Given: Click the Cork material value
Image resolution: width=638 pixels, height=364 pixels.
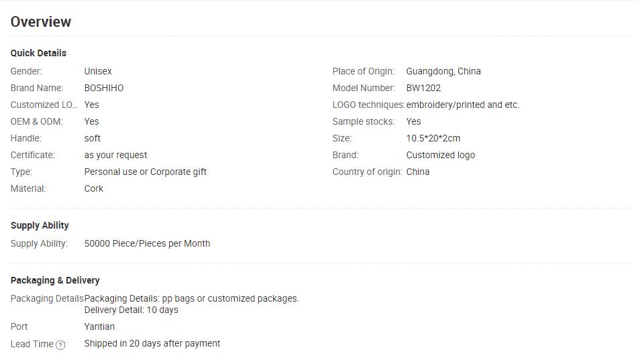Looking at the screenshot, I should (93, 189).
